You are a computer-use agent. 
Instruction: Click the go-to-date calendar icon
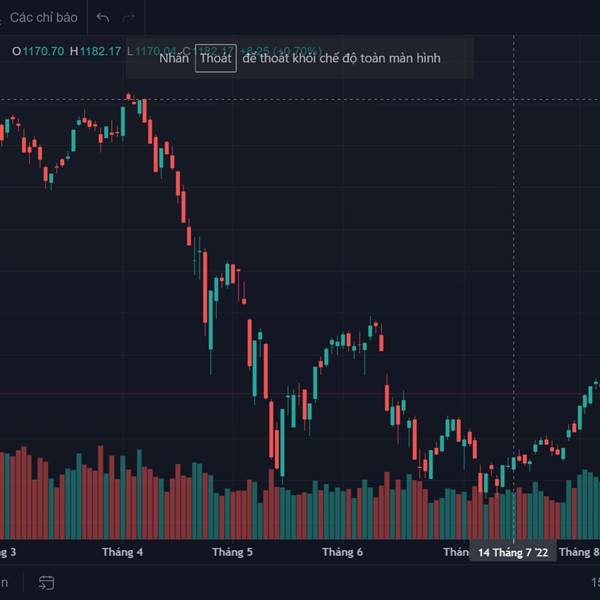pos(46,583)
